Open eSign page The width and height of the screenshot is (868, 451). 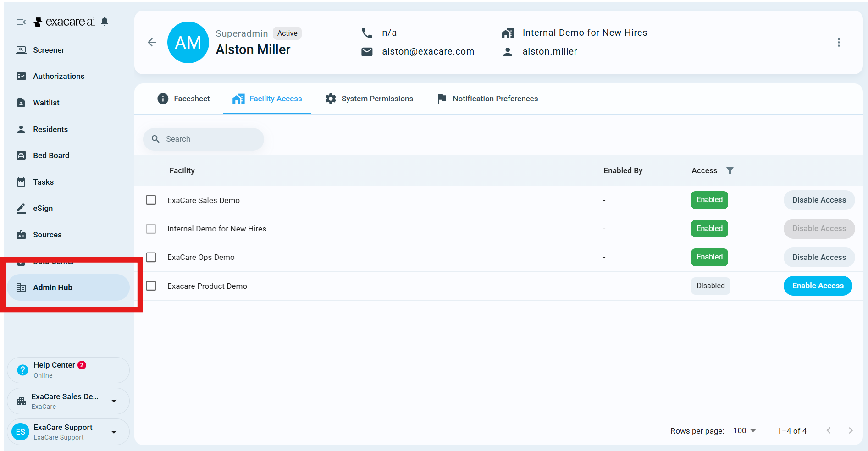[68, 208]
